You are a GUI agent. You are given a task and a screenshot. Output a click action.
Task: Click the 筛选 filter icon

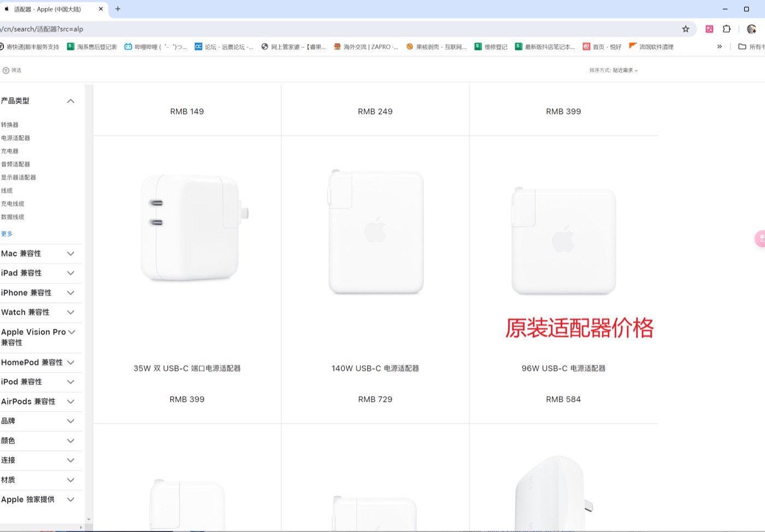click(6, 70)
